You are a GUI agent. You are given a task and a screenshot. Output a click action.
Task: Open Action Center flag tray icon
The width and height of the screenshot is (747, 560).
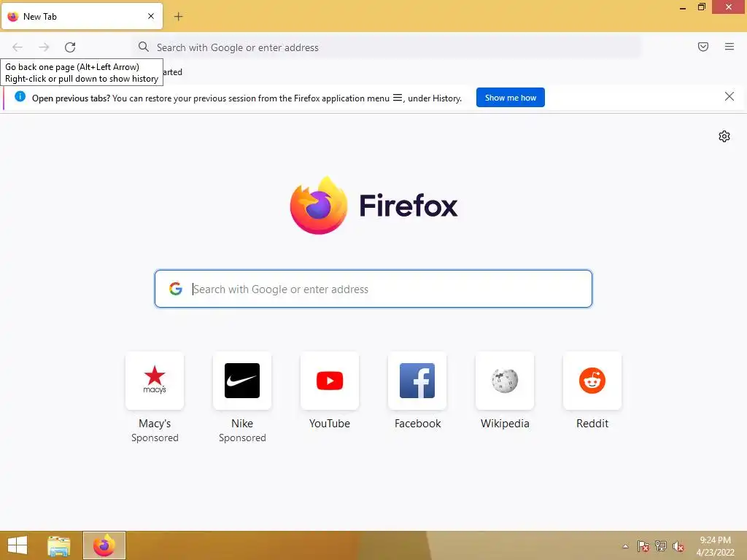point(643,546)
